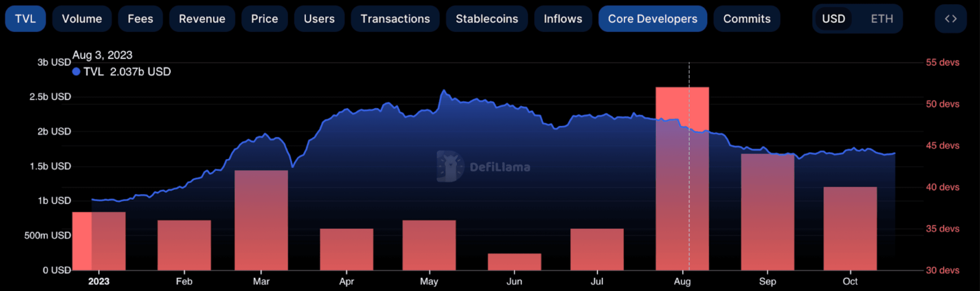
Task: Show Transactions on the chart
Action: (395, 19)
